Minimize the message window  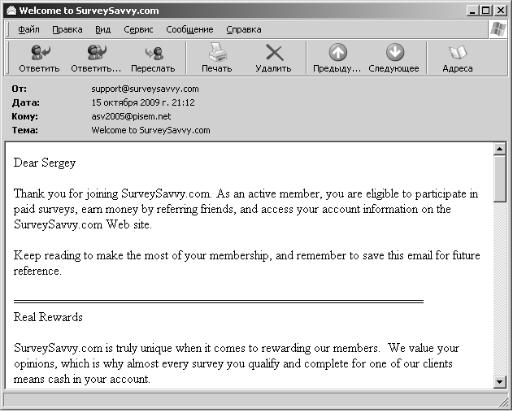472,11
